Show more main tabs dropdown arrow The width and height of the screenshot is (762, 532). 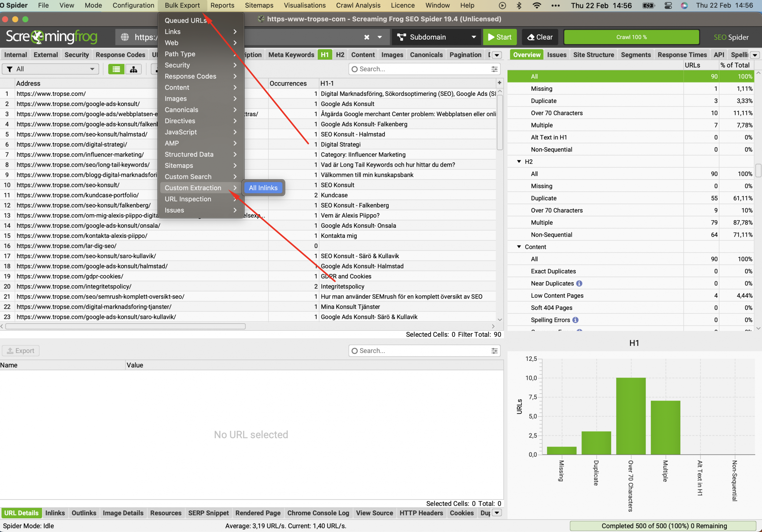tap(497, 55)
